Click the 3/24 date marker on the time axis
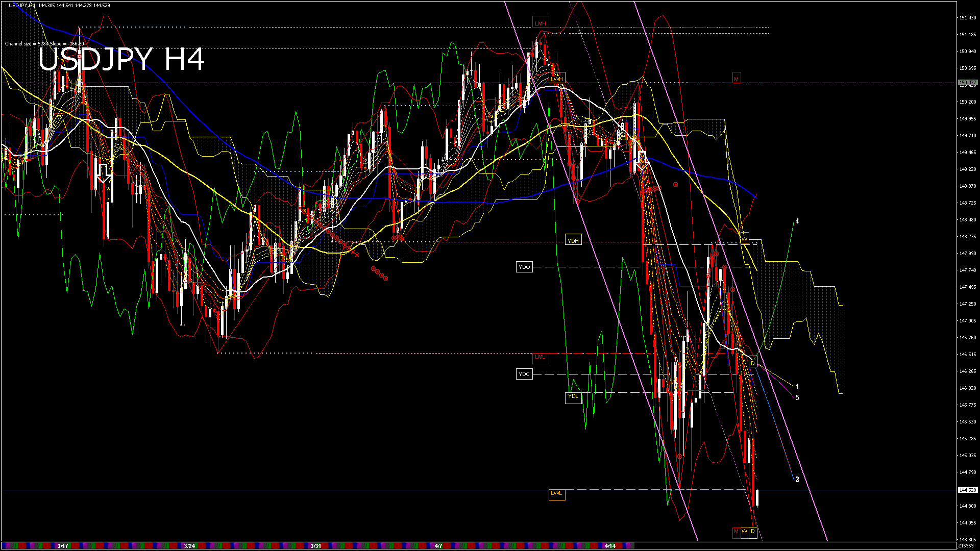The image size is (980, 551). 189,546
